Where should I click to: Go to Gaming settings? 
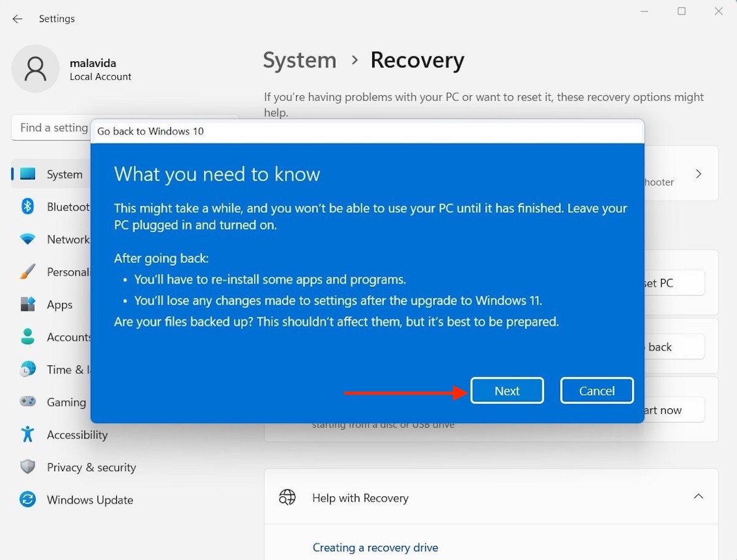coord(66,402)
